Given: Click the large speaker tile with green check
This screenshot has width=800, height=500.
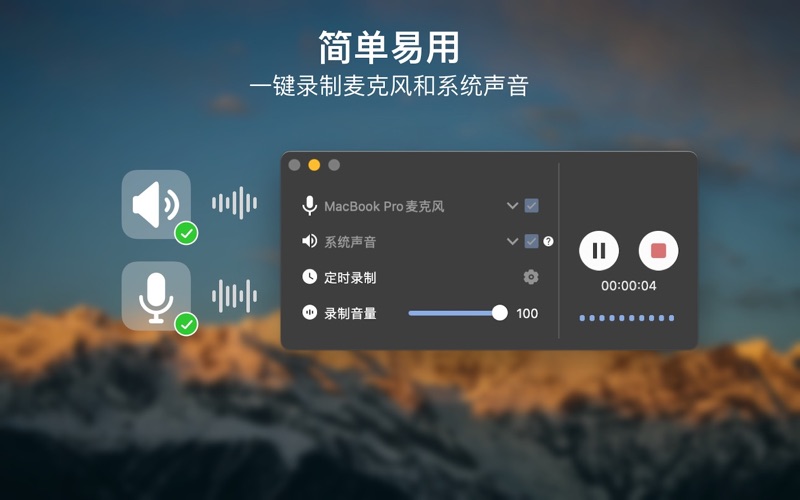Looking at the screenshot, I should 156,204.
